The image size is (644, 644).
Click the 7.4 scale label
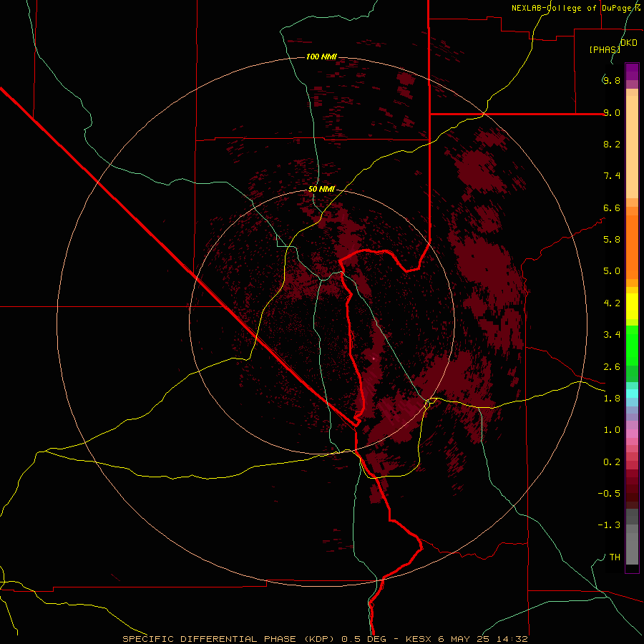pyautogui.click(x=612, y=176)
